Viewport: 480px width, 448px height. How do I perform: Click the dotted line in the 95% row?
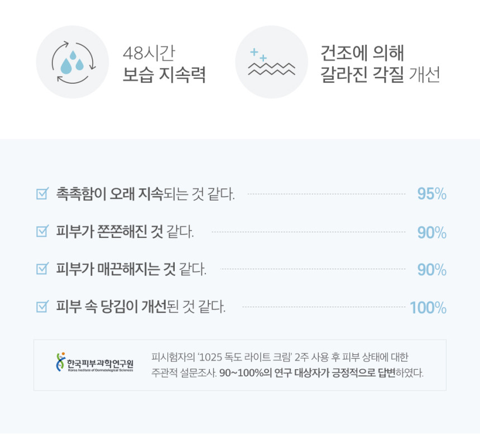327,194
